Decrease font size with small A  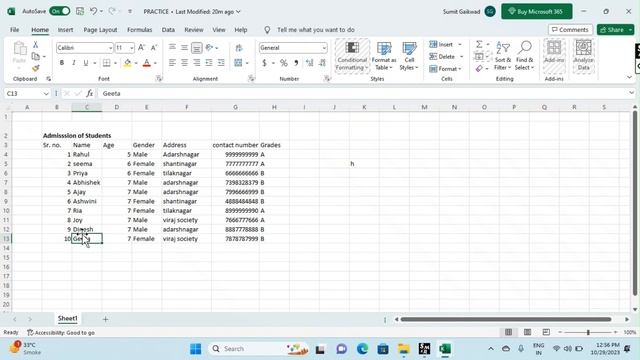(154, 48)
